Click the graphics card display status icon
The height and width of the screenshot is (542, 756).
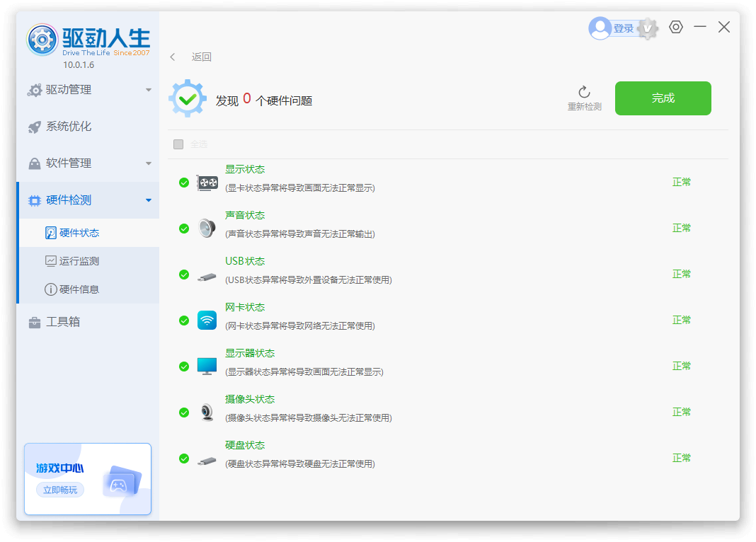tap(207, 183)
